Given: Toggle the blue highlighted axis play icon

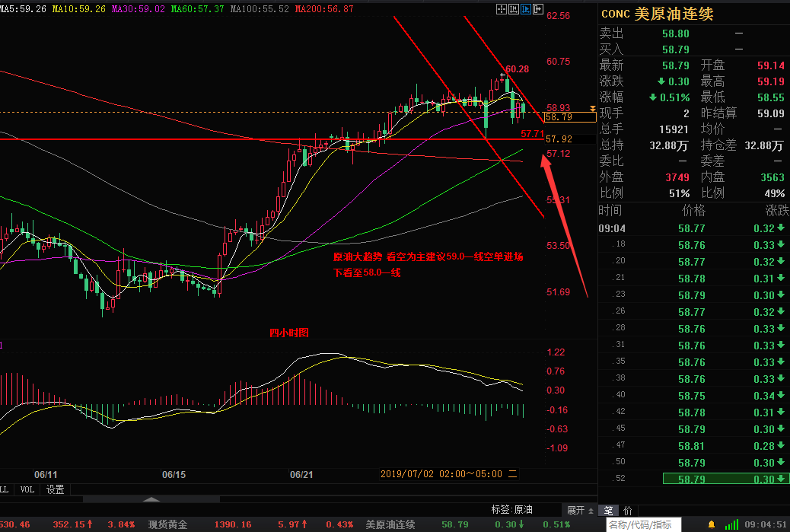Looking at the screenshot, I should 526,9.
